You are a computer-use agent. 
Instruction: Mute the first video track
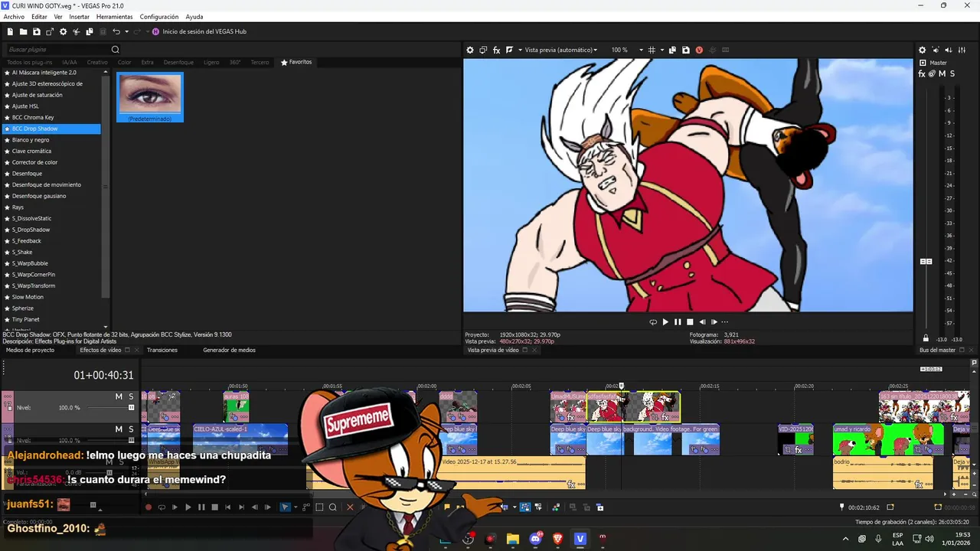119,396
